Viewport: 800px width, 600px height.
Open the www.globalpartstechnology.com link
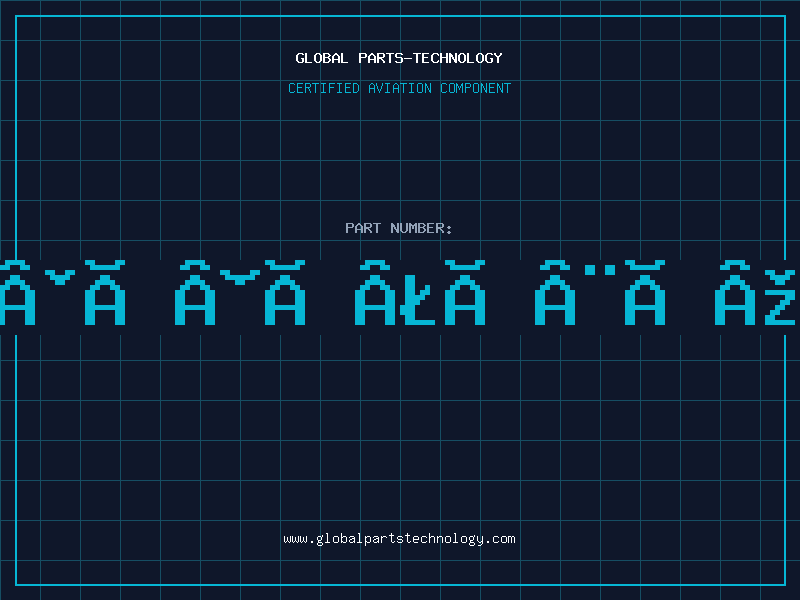point(399,539)
